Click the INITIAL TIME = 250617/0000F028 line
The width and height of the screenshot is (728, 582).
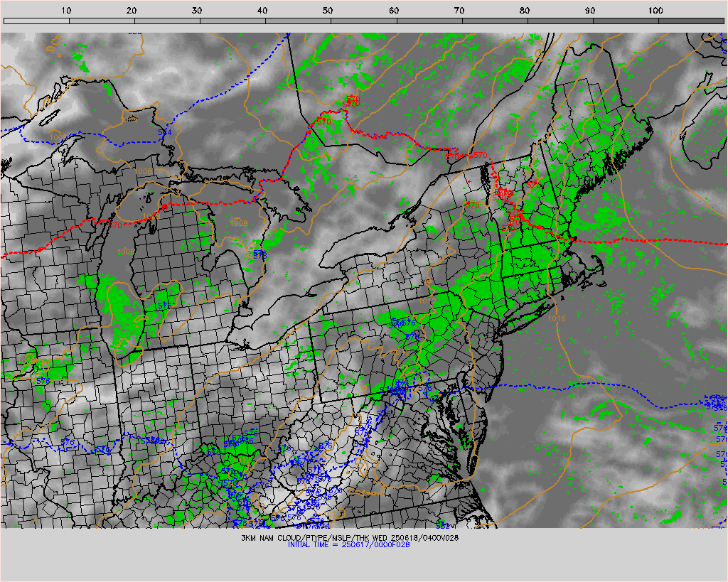click(x=348, y=544)
